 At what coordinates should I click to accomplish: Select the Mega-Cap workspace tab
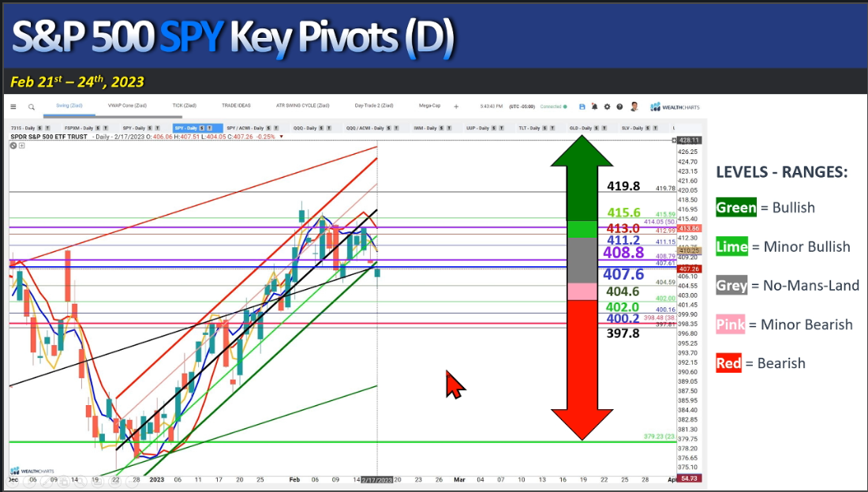(429, 105)
